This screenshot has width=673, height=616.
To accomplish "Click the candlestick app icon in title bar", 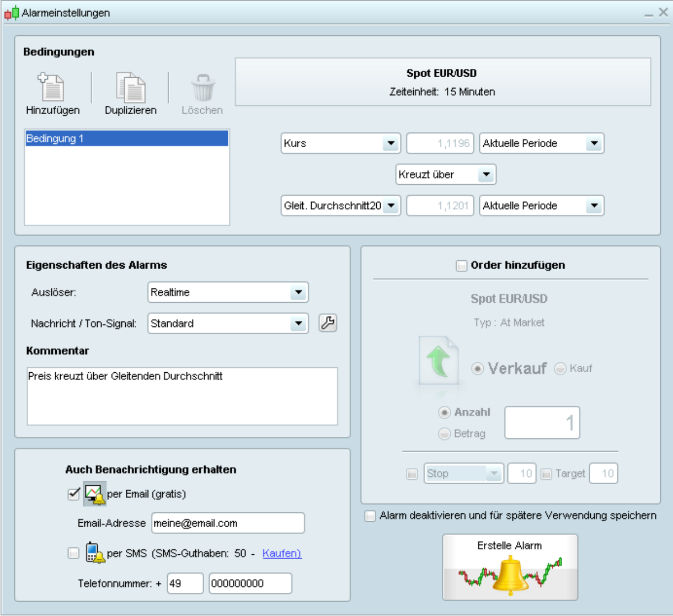I will point(12,13).
